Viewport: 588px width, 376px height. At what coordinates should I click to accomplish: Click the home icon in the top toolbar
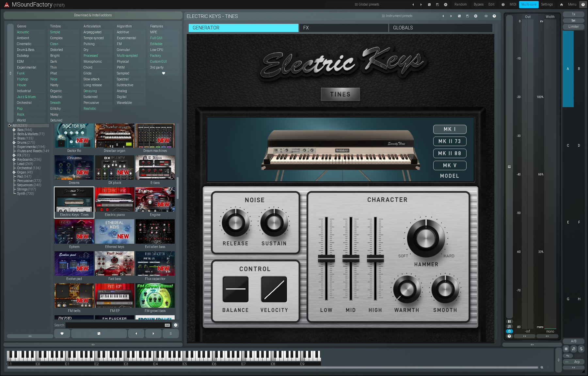coord(561,4)
